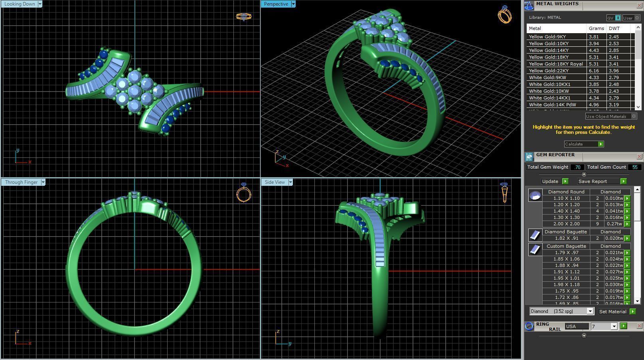Click the Looking Down viewport label
This screenshot has height=360, width=644.
[20, 4]
